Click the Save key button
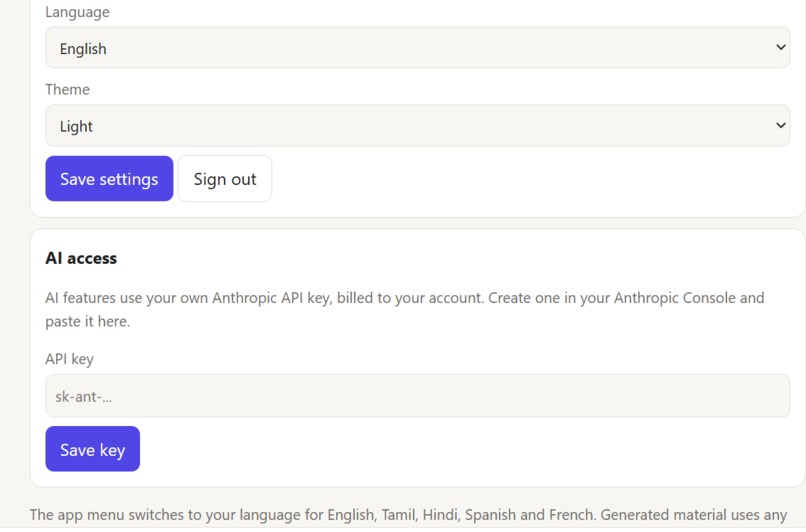The width and height of the screenshot is (806, 532). [x=93, y=449]
